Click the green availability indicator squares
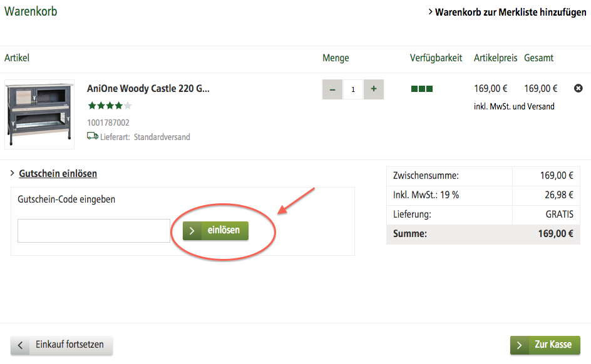 coord(421,89)
